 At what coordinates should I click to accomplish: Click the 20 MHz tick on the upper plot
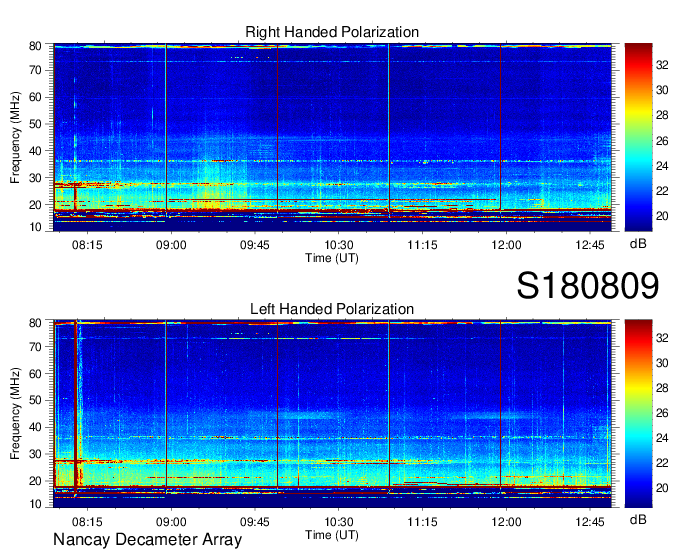pos(35,205)
